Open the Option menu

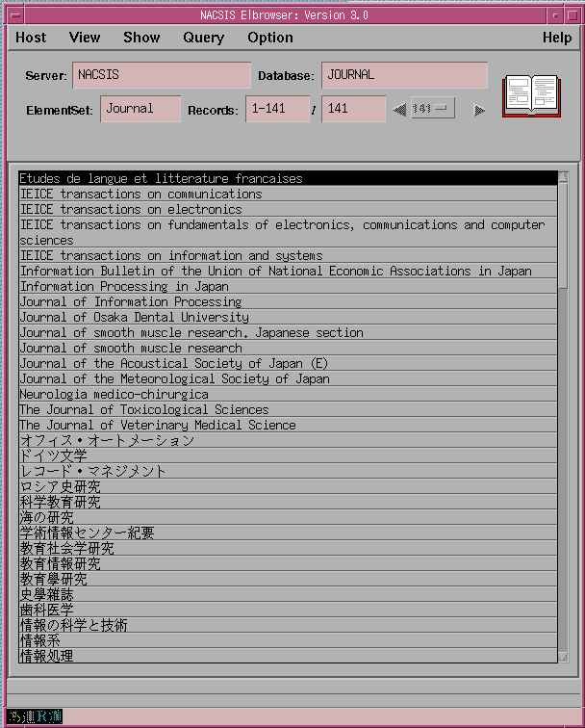click(270, 38)
